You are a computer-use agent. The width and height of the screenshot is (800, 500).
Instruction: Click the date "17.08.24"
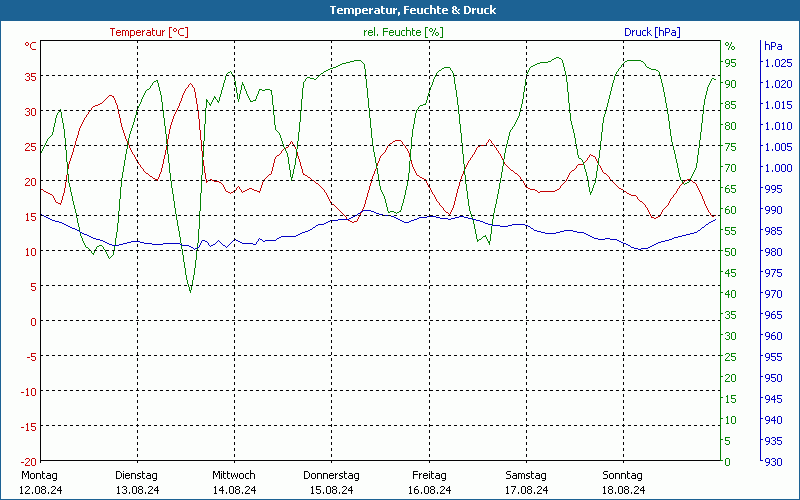pos(527,490)
